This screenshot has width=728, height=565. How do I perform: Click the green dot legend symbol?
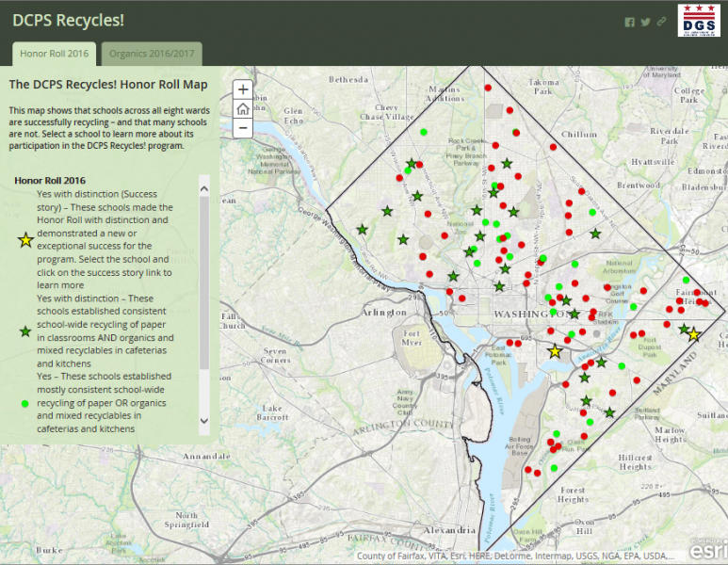coord(25,404)
